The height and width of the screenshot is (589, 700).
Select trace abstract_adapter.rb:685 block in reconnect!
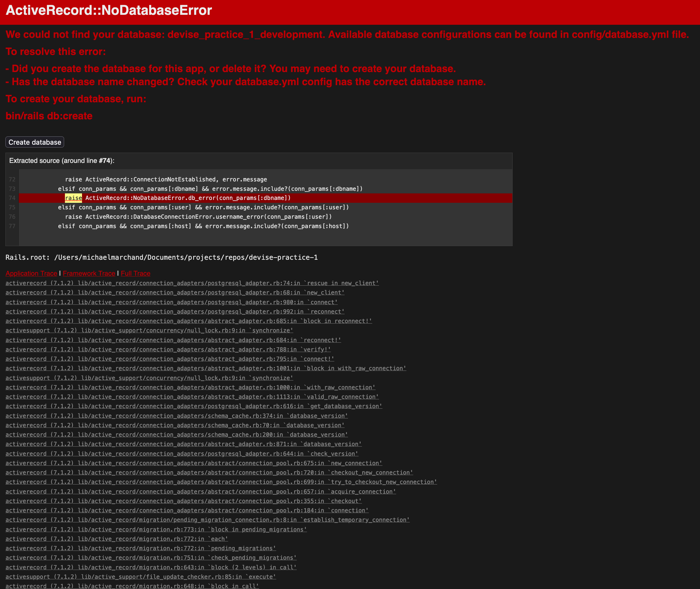[189, 321]
